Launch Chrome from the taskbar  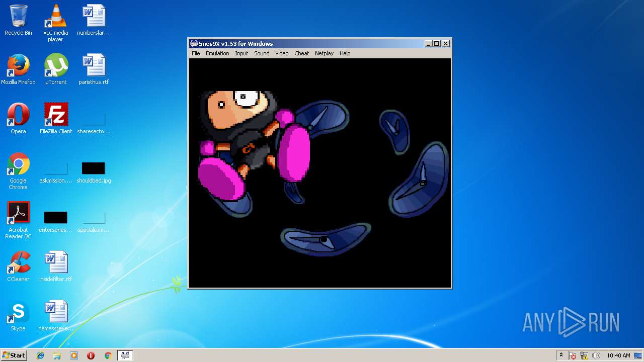(108, 355)
